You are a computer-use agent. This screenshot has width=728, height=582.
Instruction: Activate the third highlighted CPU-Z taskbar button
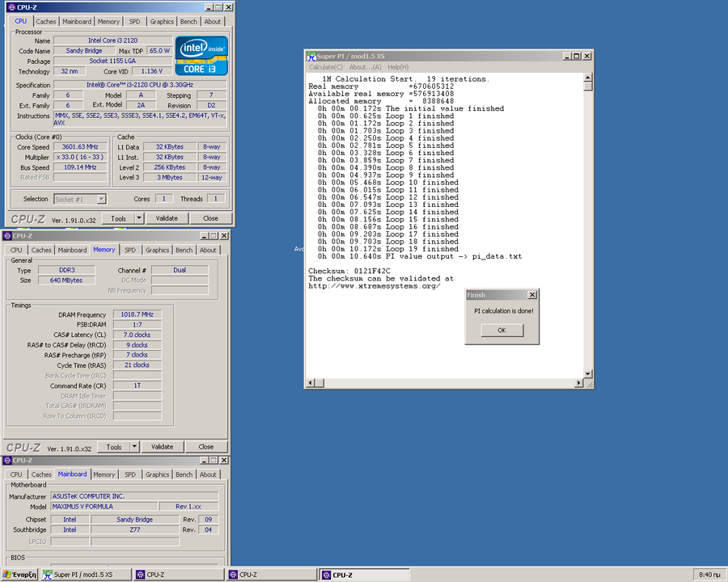coord(365,575)
